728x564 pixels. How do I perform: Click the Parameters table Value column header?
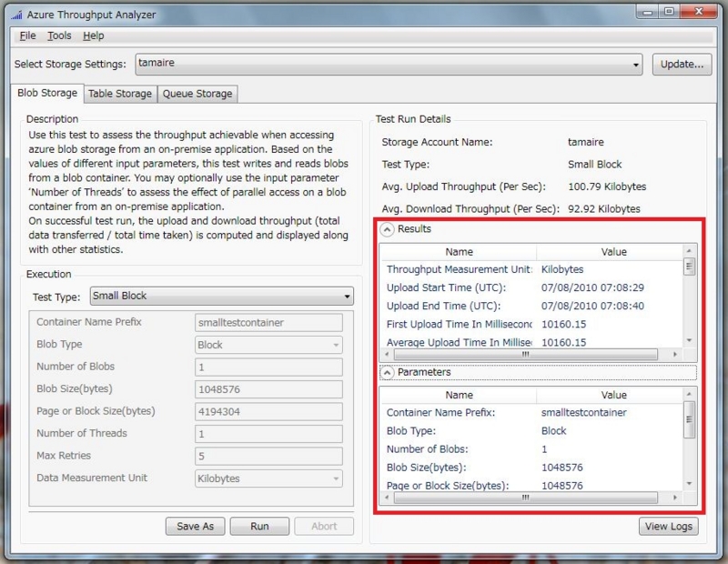(613, 395)
